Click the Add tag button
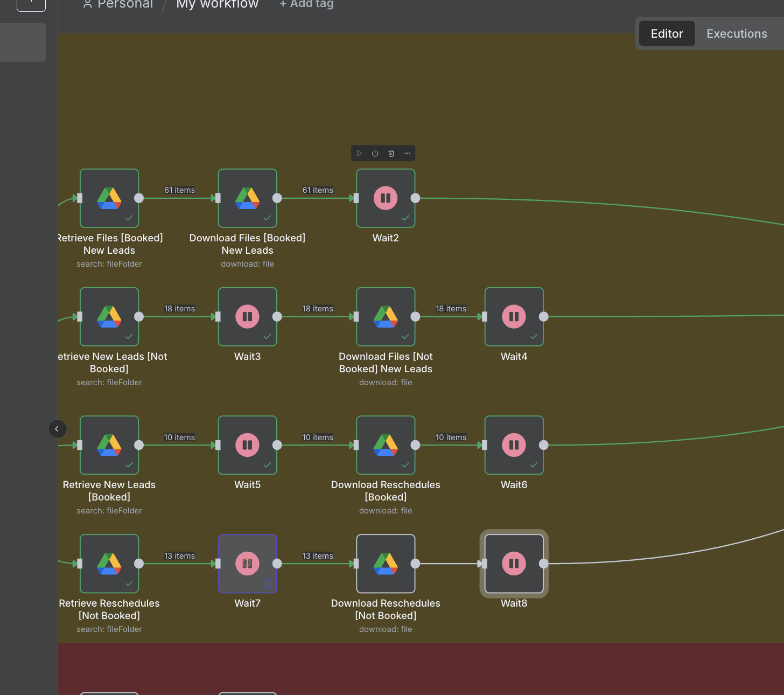This screenshot has width=784, height=695. coord(306,4)
